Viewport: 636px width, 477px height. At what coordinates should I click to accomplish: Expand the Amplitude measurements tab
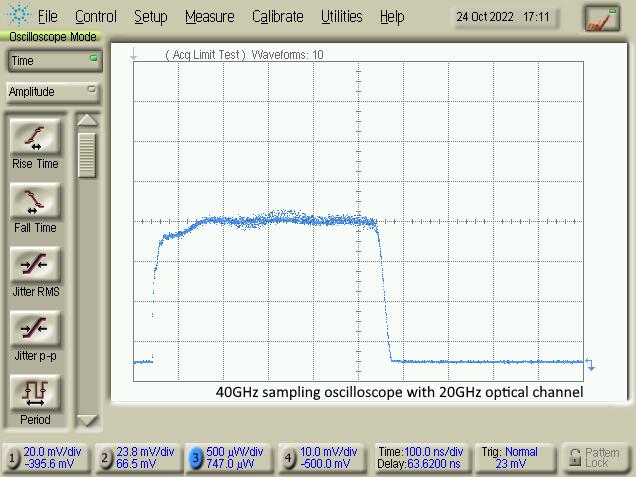pos(53,92)
